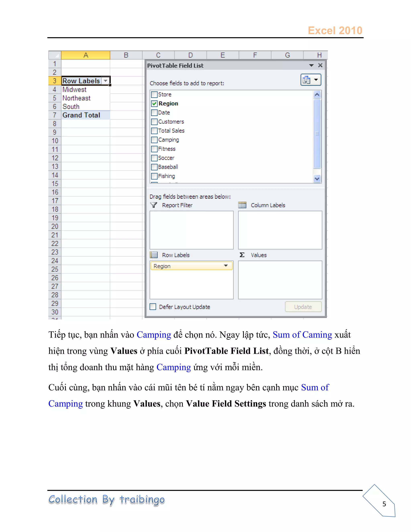The width and height of the screenshot is (411, 532).
Task: Select the South cell
Action: coord(85,106)
